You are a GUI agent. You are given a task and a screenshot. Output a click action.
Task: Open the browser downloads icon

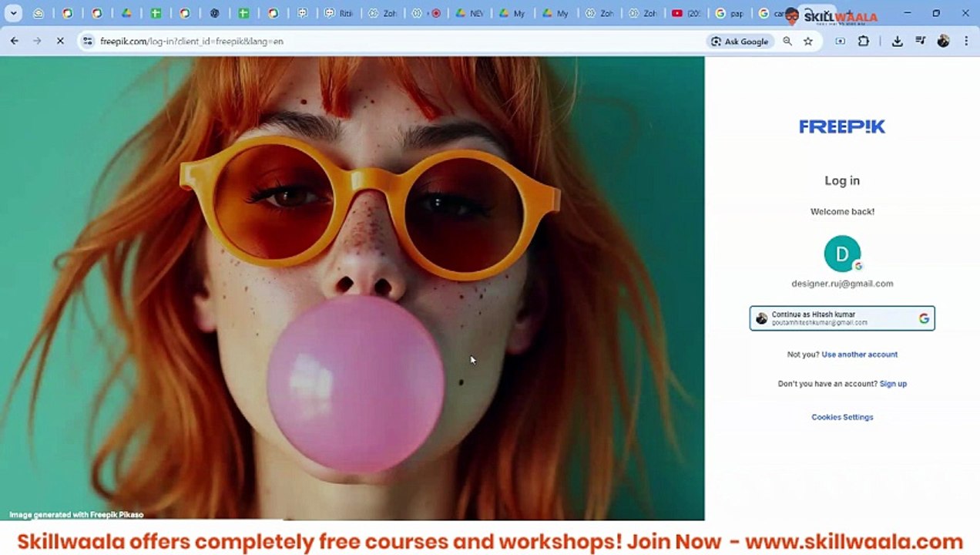[898, 41]
